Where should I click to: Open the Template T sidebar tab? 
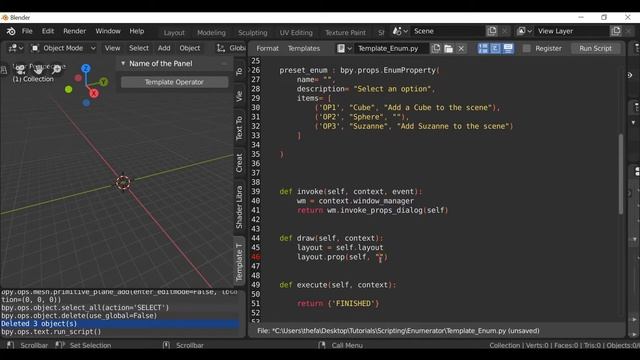[x=239, y=262]
